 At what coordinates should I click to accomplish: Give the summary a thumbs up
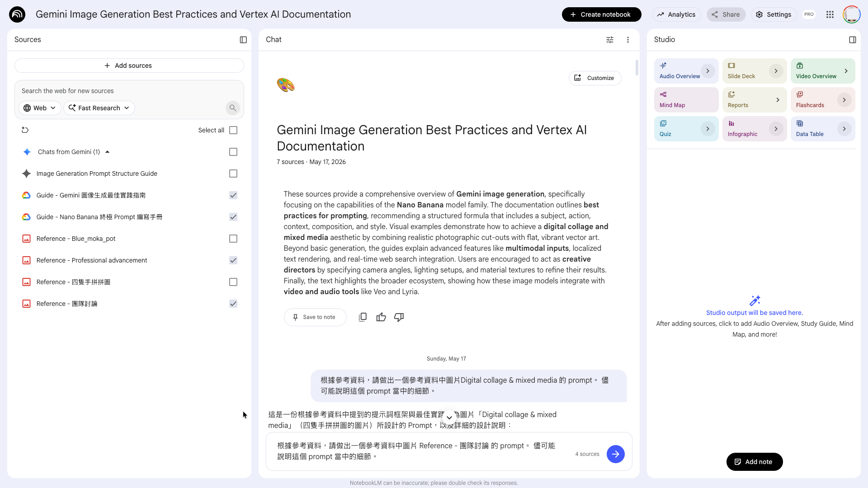tap(381, 317)
